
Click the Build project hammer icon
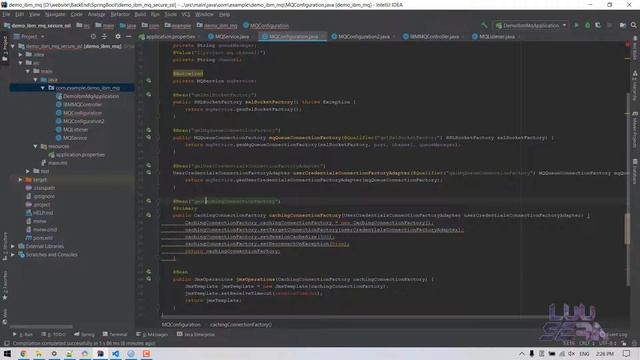point(484,25)
